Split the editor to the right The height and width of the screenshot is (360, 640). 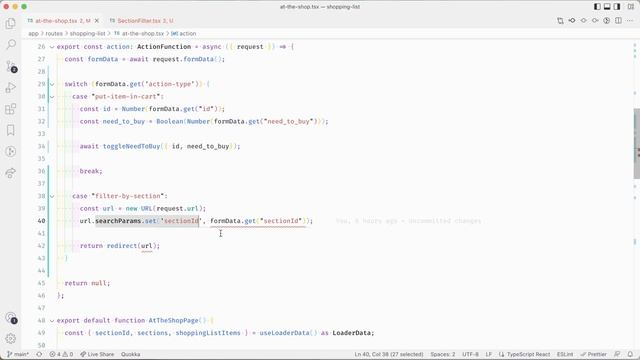618,20
